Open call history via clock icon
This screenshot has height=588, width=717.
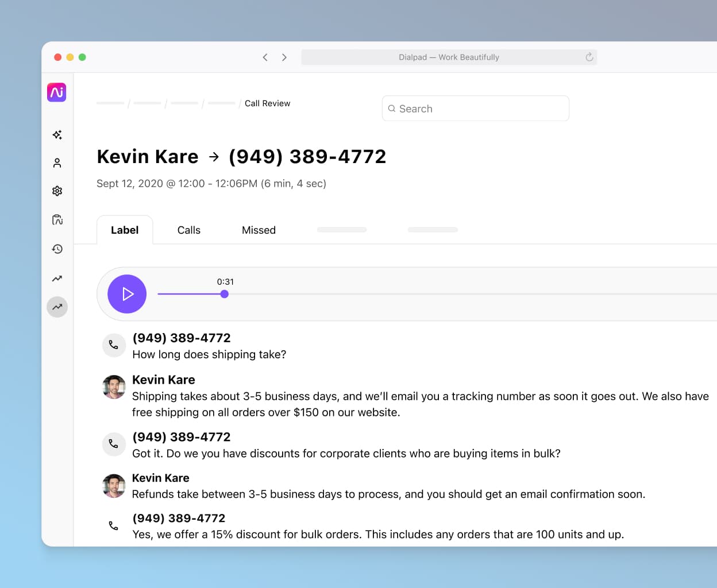pos(56,249)
